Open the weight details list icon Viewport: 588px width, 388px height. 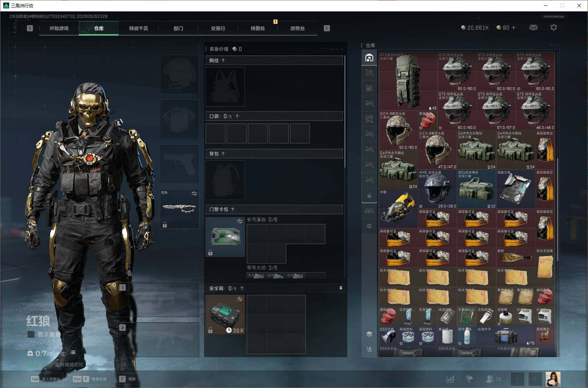tap(73, 352)
